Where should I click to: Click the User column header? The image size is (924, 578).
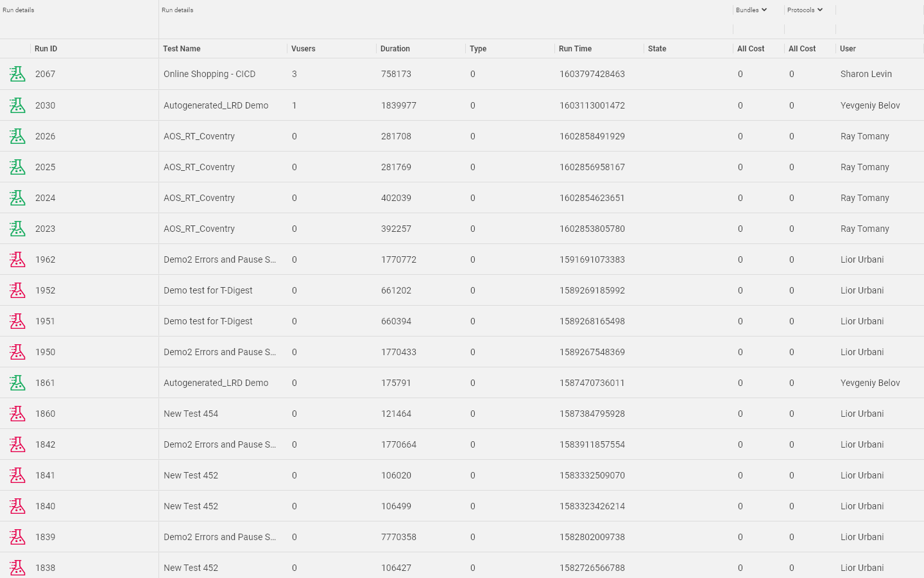click(848, 49)
